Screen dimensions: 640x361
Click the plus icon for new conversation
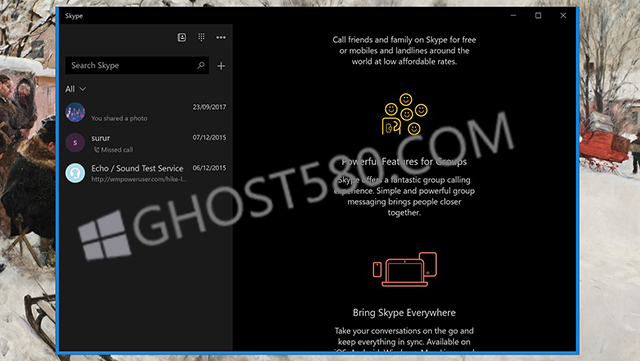(221, 66)
